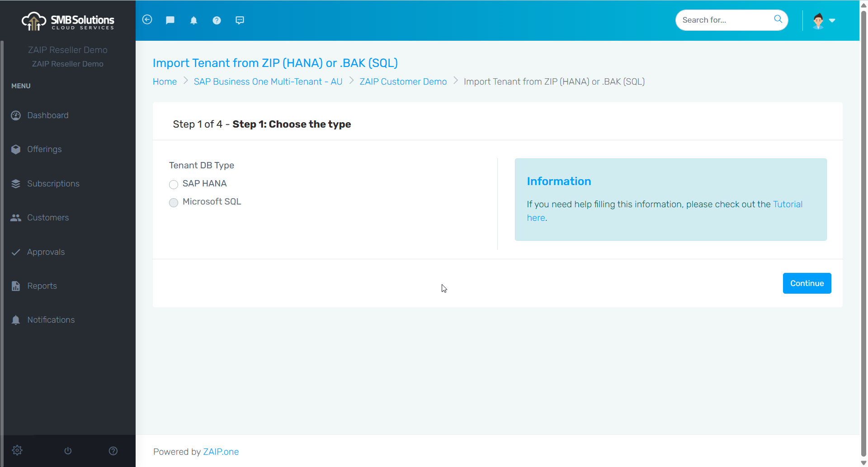Open settings gear at sidebar bottom
The width and height of the screenshot is (868, 467).
coord(17,450)
